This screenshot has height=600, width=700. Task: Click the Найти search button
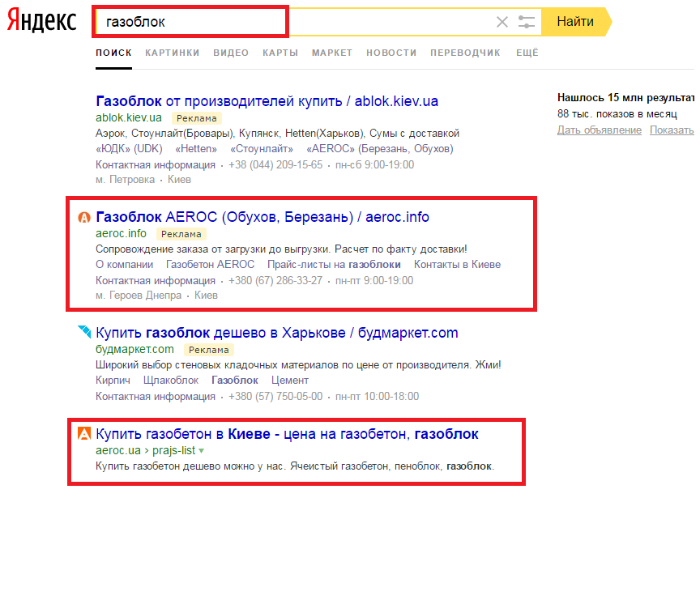(x=575, y=21)
